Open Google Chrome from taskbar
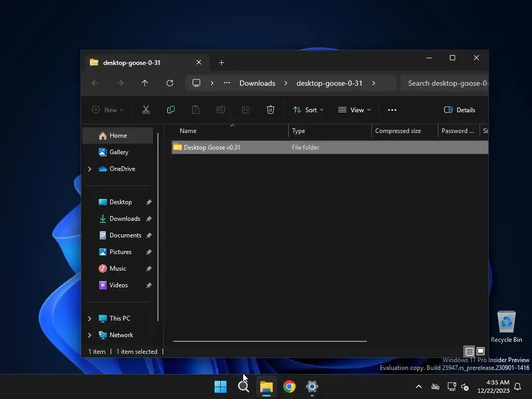Screen dimensions: 532x399 click(x=289, y=387)
